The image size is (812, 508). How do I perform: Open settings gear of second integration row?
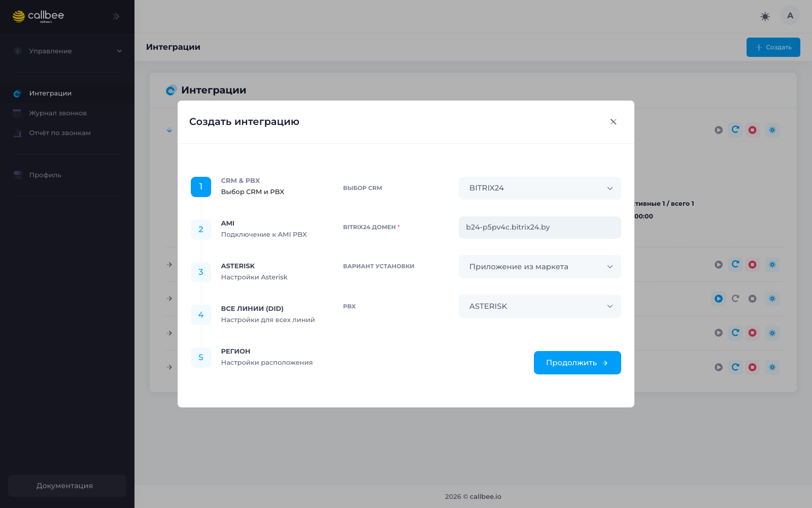coord(772,265)
